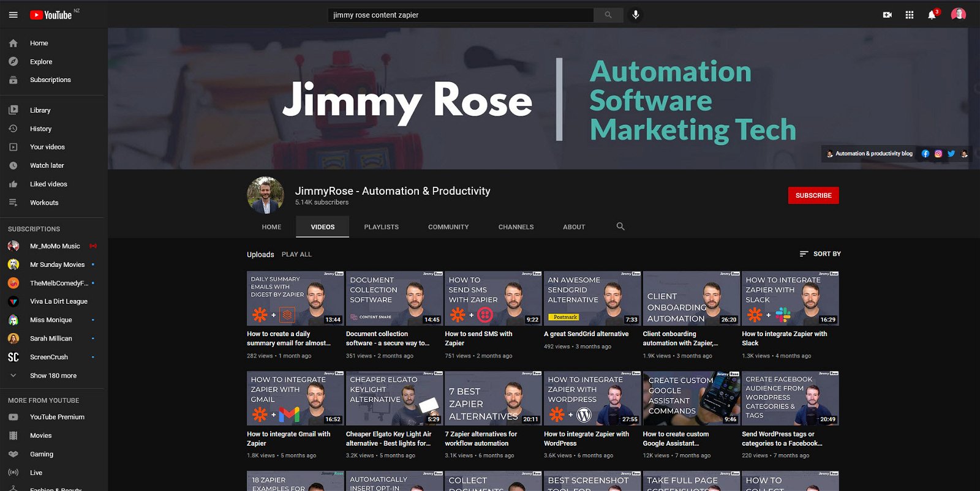
Task: Open Custom Google Assistant Commands thumbnail
Action: pyautogui.click(x=692, y=398)
